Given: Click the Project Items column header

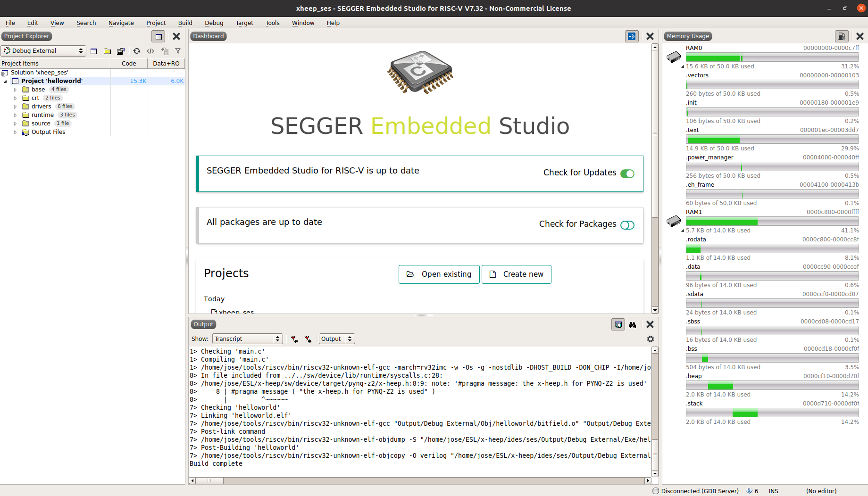Looking at the screenshot, I should coord(55,64).
